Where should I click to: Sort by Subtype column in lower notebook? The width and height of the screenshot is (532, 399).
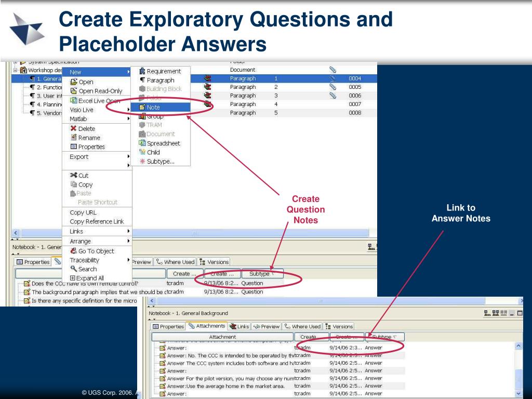(x=384, y=337)
